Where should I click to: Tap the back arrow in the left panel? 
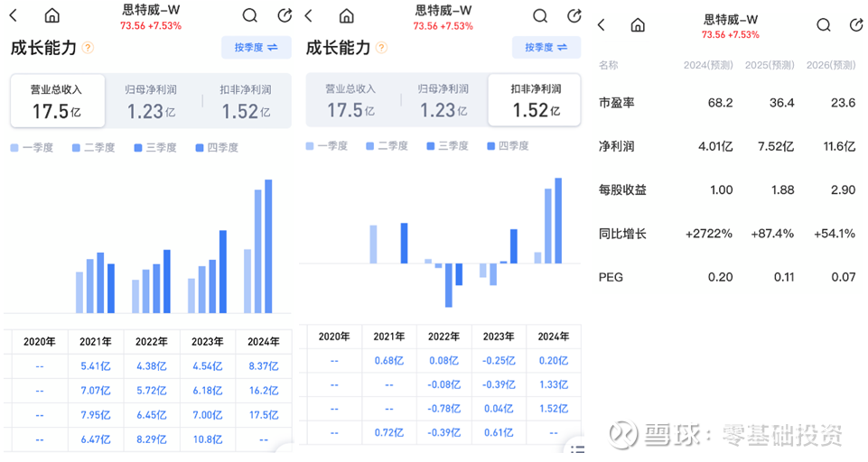pos(14,15)
